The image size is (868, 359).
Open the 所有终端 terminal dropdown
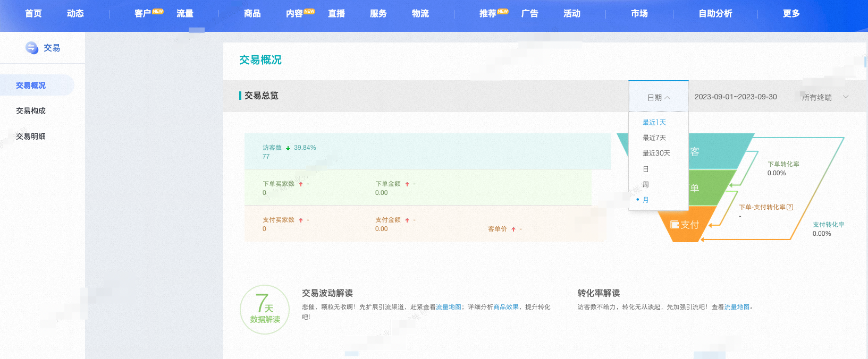825,97
